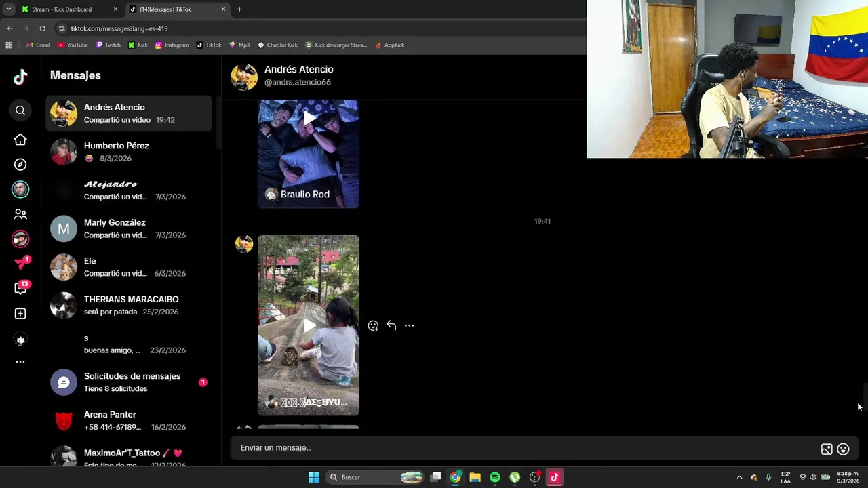Play the Braulio Rod shared video
Viewport: 868px width, 488px height.
coord(309,119)
